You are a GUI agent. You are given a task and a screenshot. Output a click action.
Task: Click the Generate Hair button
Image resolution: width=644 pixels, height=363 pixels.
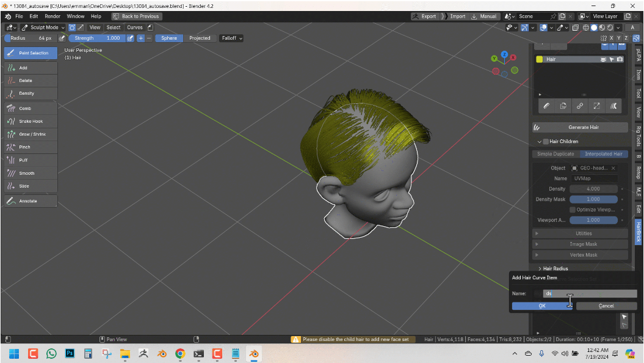click(x=579, y=127)
